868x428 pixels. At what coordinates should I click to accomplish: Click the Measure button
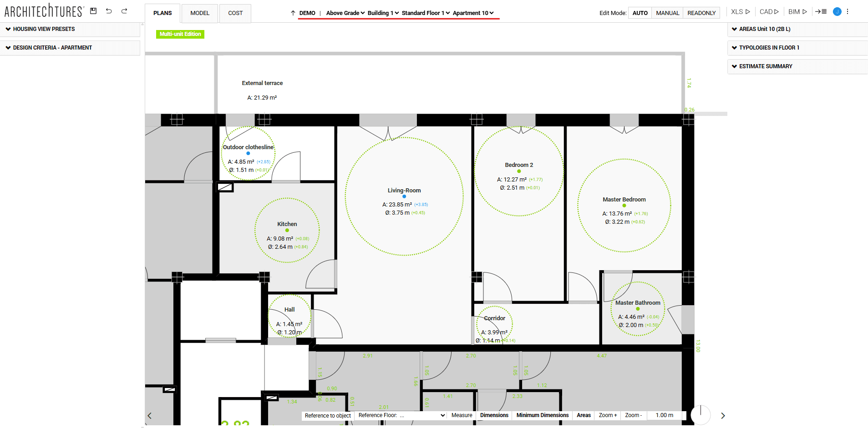point(461,415)
